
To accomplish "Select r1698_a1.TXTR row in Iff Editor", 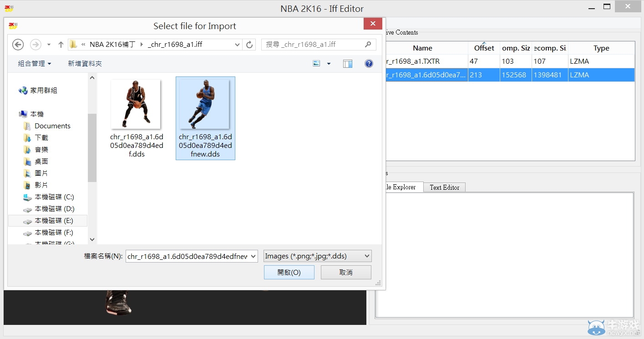I will (x=510, y=61).
